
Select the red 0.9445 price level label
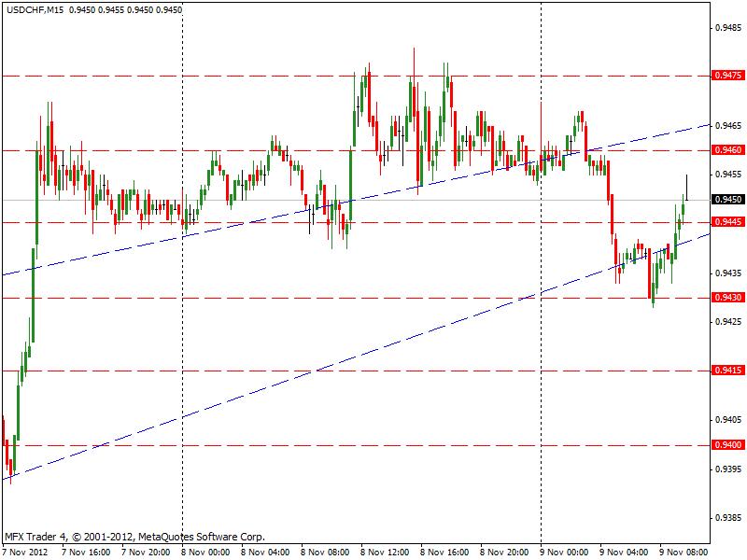727,222
